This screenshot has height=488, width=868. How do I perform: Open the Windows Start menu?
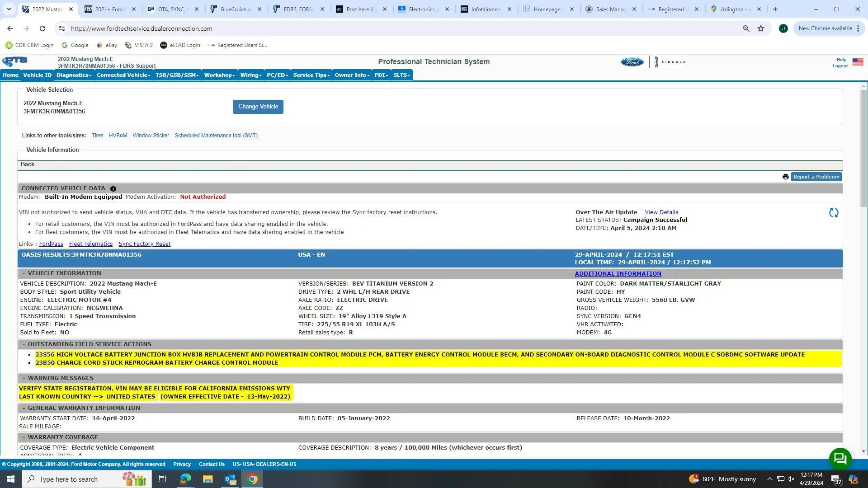11,479
